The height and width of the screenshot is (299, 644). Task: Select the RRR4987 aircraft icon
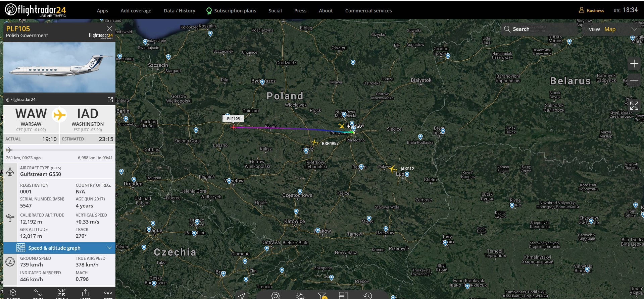pos(314,142)
